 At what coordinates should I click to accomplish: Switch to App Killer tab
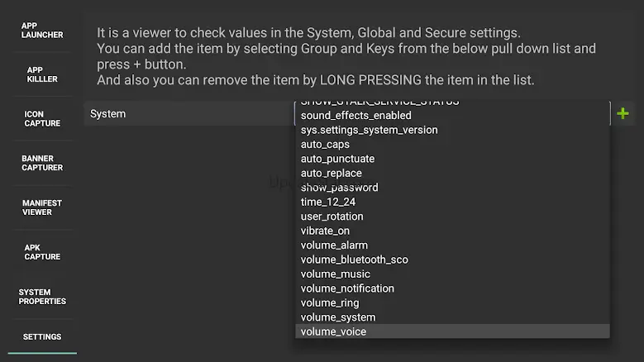tap(42, 75)
